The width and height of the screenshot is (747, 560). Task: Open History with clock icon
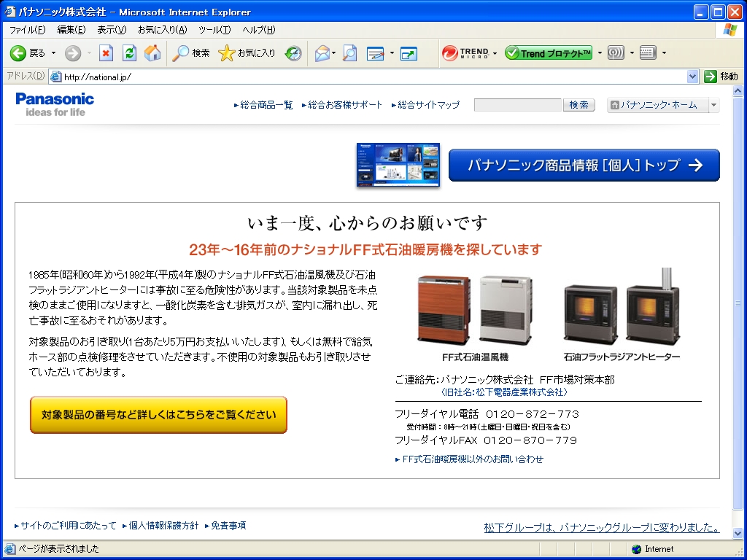[293, 52]
